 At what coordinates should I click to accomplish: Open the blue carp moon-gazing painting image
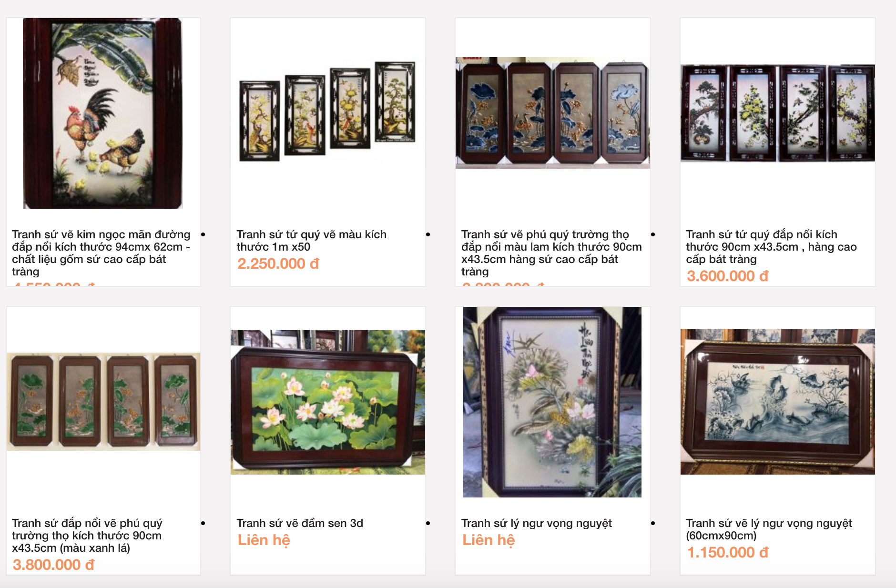pos(778,401)
